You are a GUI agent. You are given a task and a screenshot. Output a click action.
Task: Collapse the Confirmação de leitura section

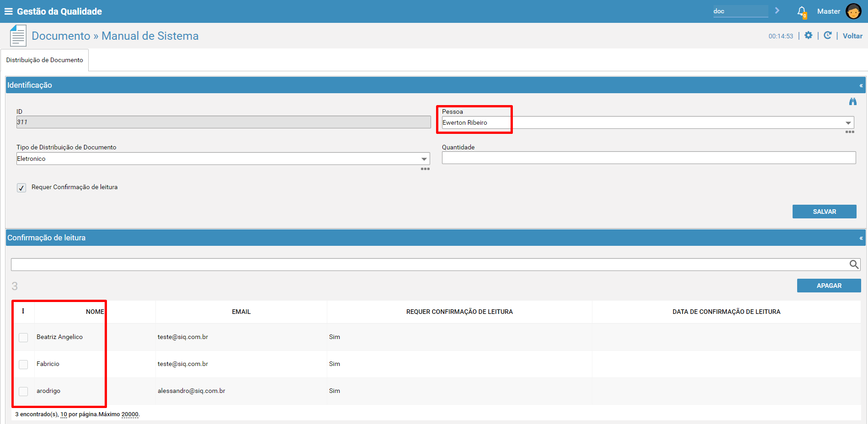click(861, 238)
